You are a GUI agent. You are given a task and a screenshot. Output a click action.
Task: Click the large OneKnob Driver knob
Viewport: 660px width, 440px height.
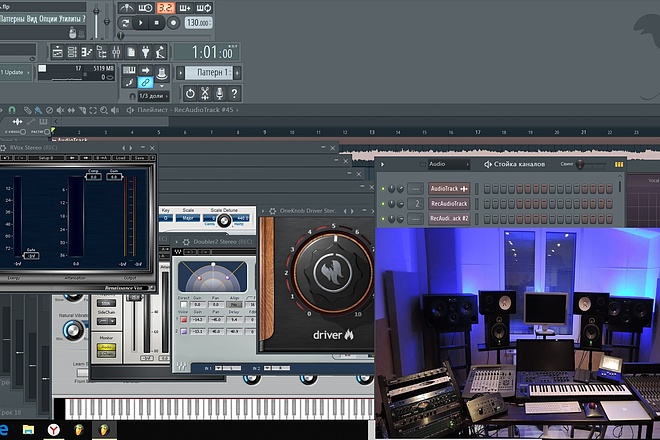(x=333, y=273)
